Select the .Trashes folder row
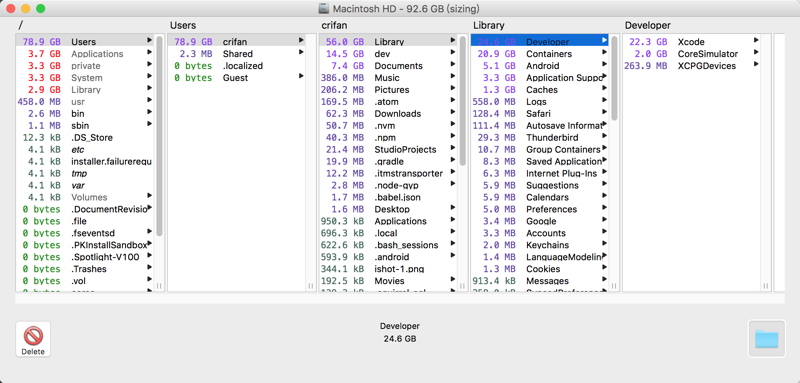 click(x=85, y=269)
